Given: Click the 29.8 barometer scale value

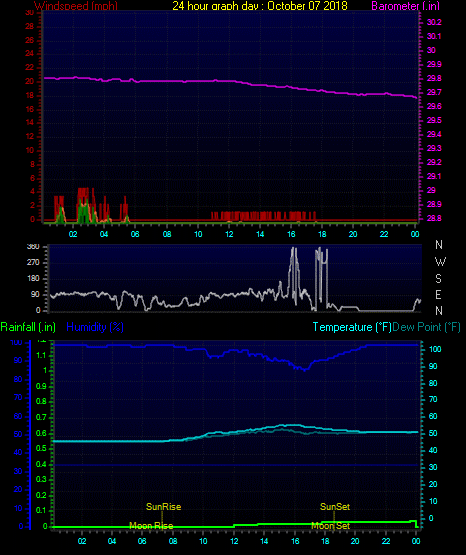Looking at the screenshot, I should (x=434, y=78).
